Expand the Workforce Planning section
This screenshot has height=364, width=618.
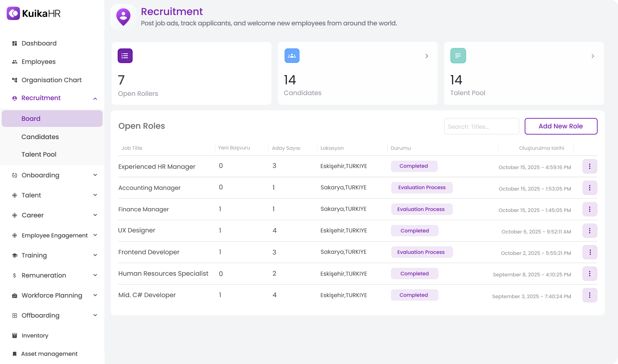tap(95, 295)
